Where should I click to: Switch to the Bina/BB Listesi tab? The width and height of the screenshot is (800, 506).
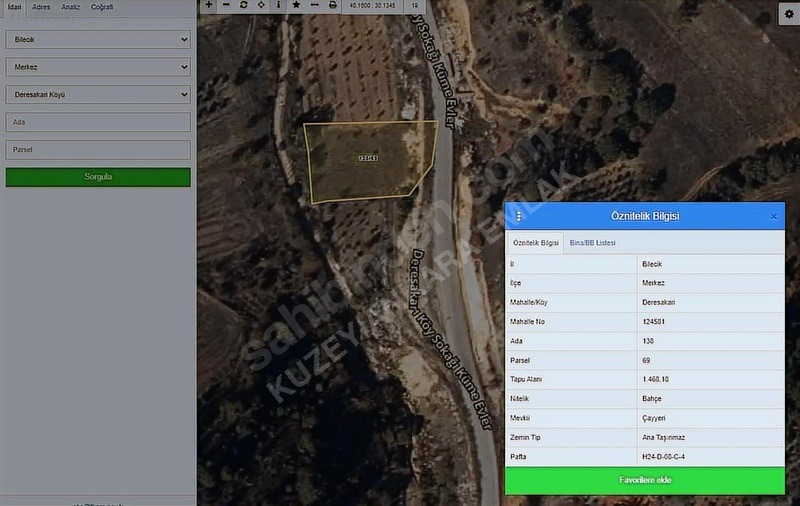pos(592,243)
